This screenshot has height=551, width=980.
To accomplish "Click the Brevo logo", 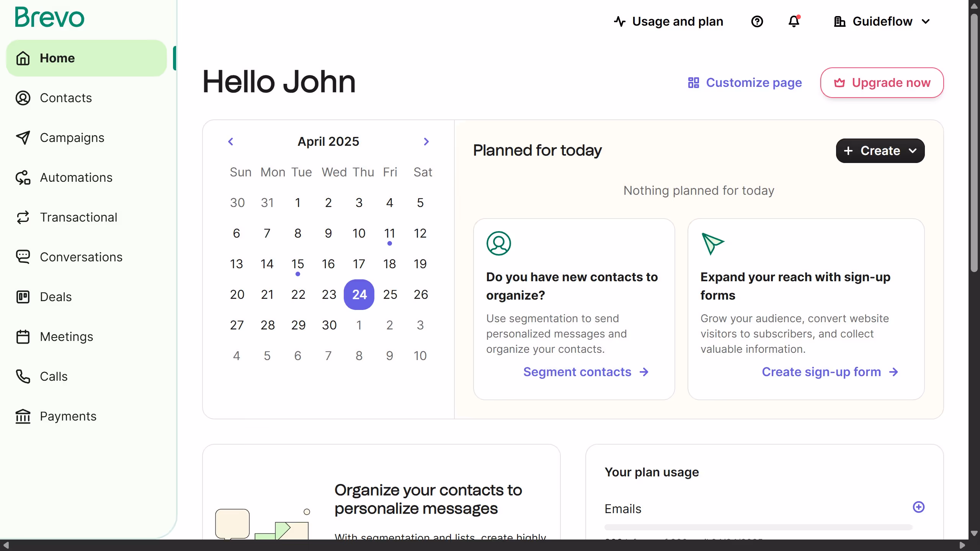I will pos(50,18).
